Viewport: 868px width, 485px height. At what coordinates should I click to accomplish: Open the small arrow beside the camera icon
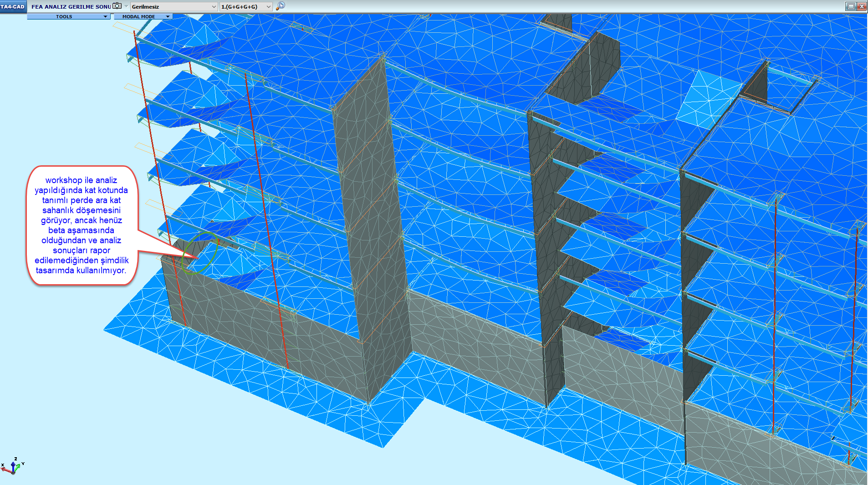coord(126,6)
